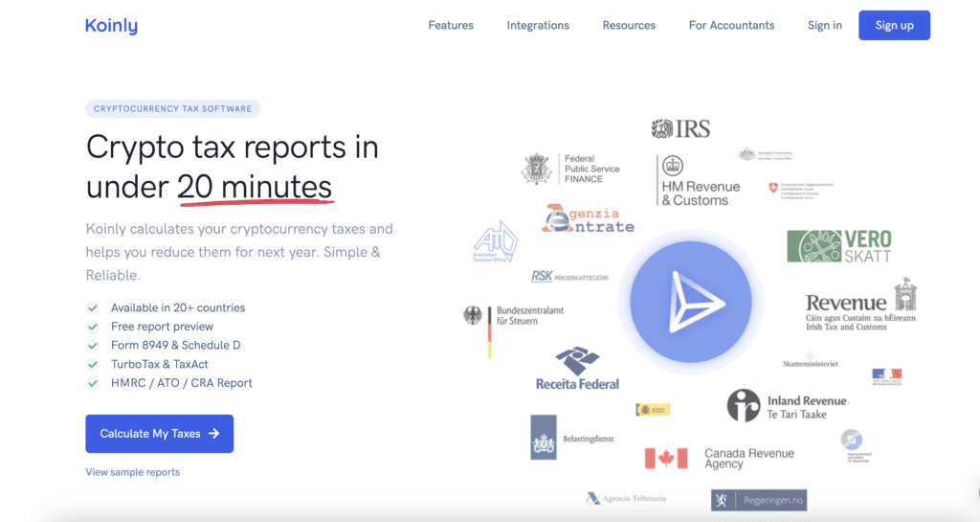Open the Features menu
The image size is (980, 522).
pyautogui.click(x=451, y=26)
